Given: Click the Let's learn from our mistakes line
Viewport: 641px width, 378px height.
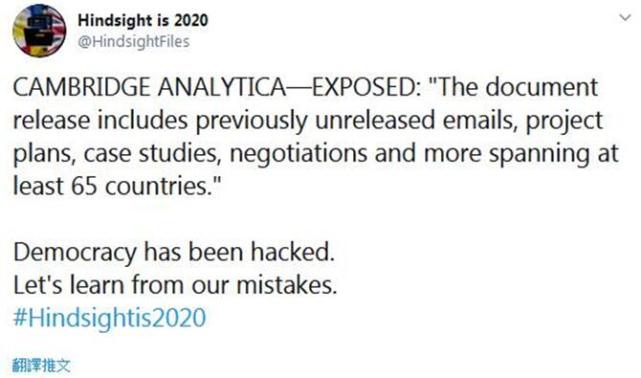Looking at the screenshot, I should tap(175, 285).
